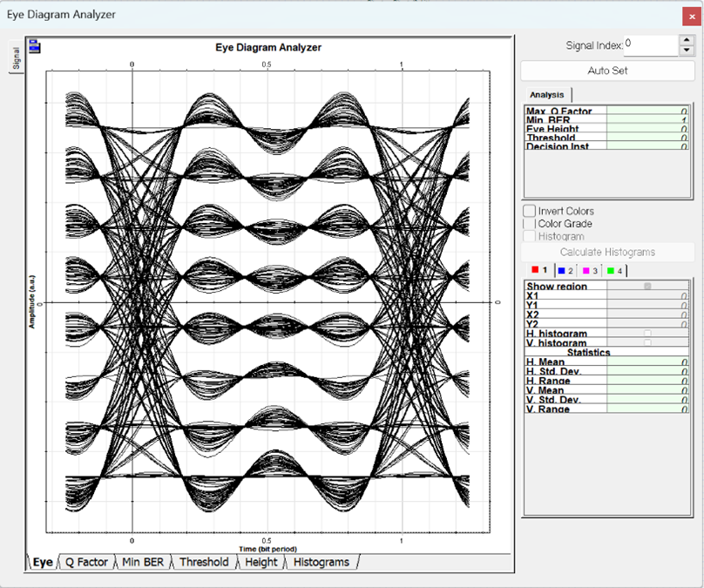Select the Eye tab

tap(43, 562)
